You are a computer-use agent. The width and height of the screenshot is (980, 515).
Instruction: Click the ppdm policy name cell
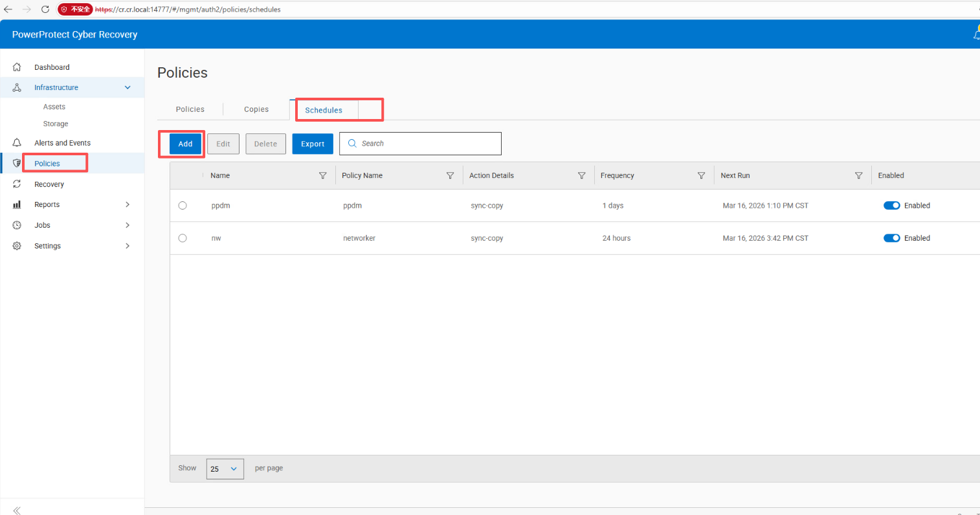click(352, 206)
